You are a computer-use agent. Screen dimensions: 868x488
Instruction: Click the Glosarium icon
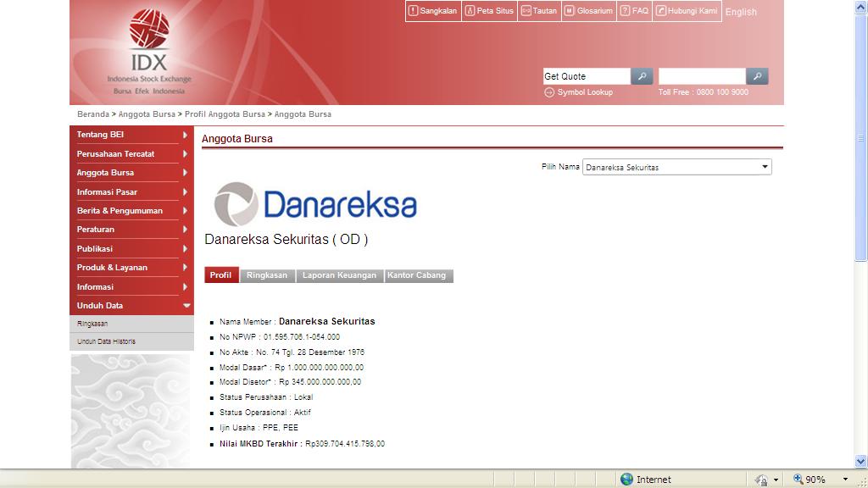569,10
